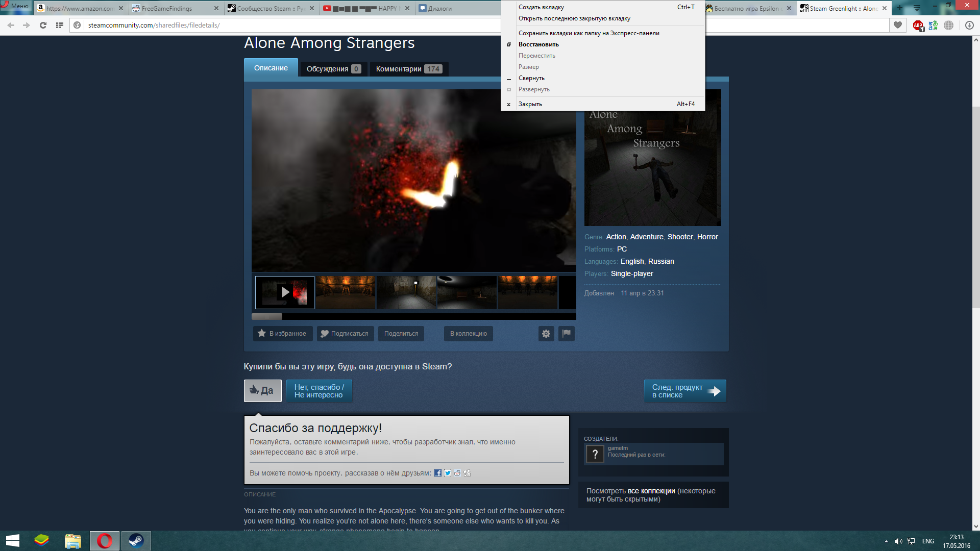Open File Explorer from the taskbar
Image resolution: width=980 pixels, height=551 pixels.
tap(72, 541)
